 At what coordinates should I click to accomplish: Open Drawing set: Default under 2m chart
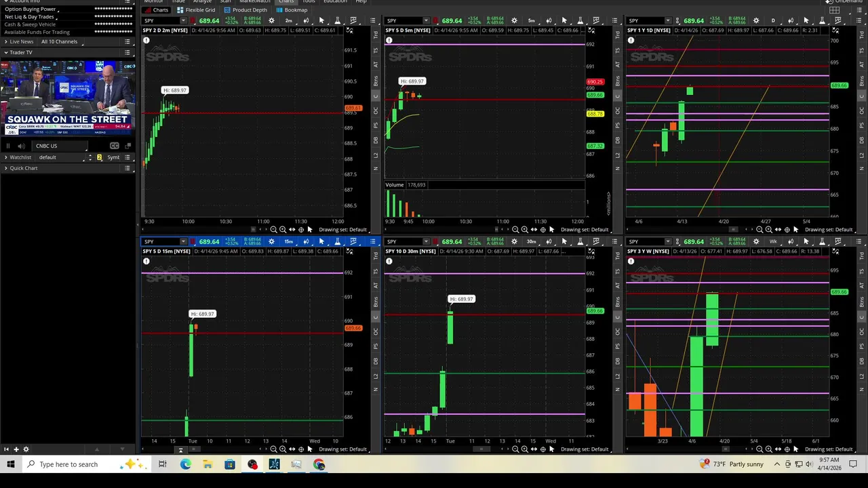(342, 230)
